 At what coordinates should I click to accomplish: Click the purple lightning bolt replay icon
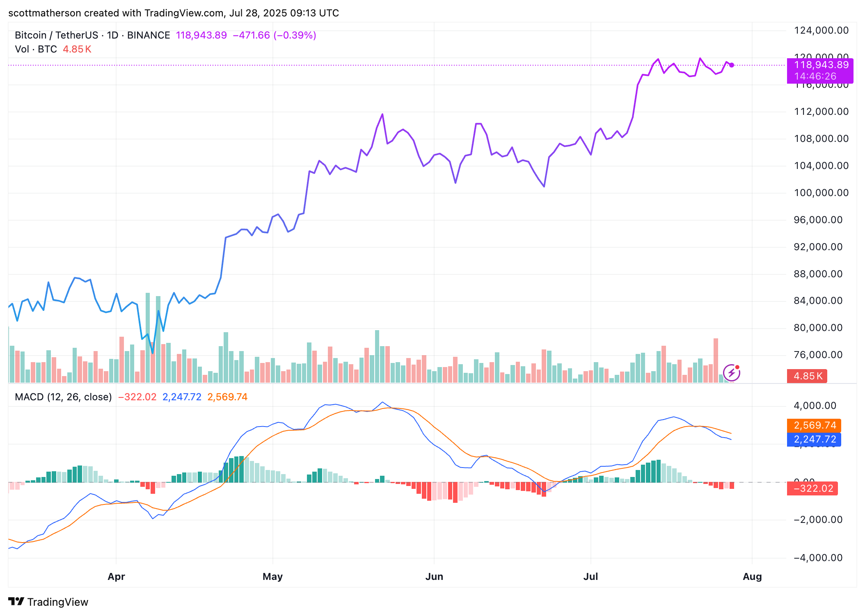731,373
